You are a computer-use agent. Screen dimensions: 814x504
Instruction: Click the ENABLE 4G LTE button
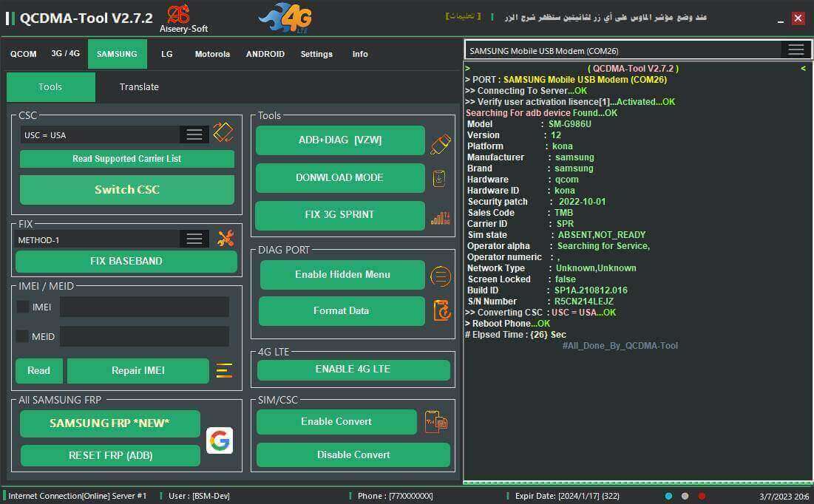353,370
